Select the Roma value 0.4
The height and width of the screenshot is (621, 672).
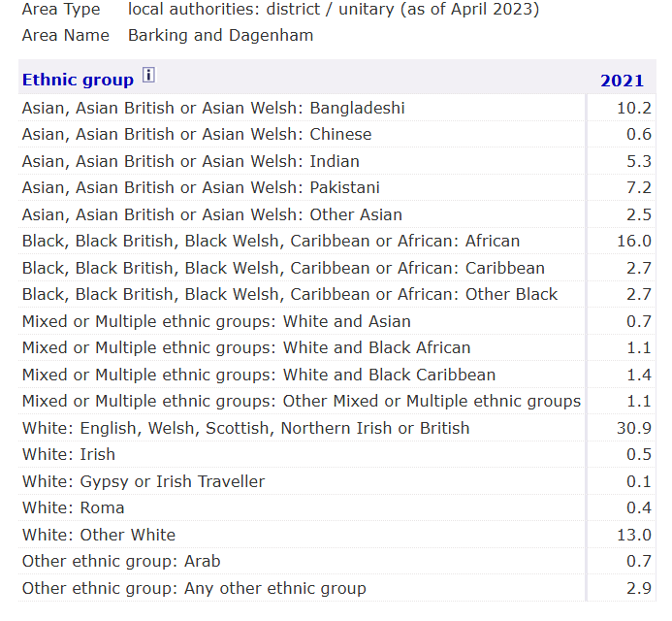(639, 508)
